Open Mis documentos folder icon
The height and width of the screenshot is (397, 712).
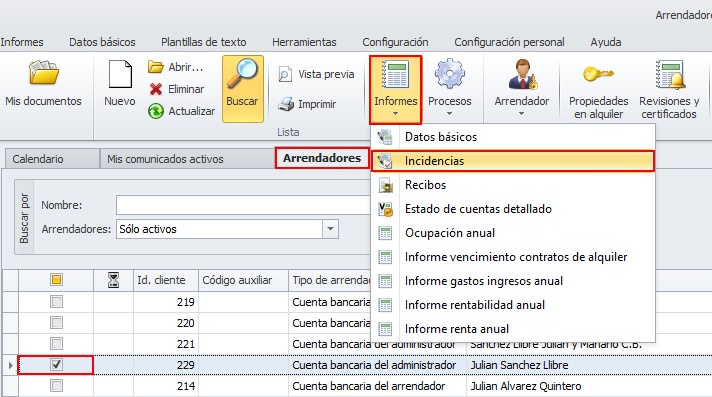click(44, 73)
